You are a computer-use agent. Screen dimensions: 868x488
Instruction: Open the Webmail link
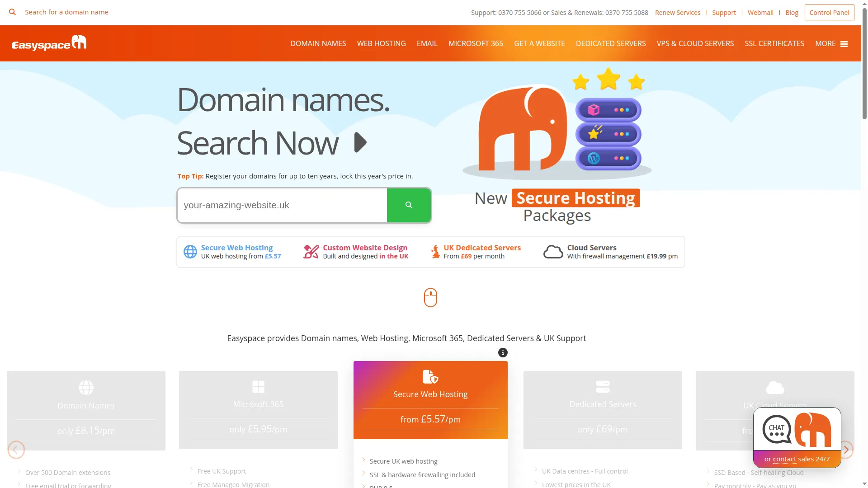[x=760, y=13]
